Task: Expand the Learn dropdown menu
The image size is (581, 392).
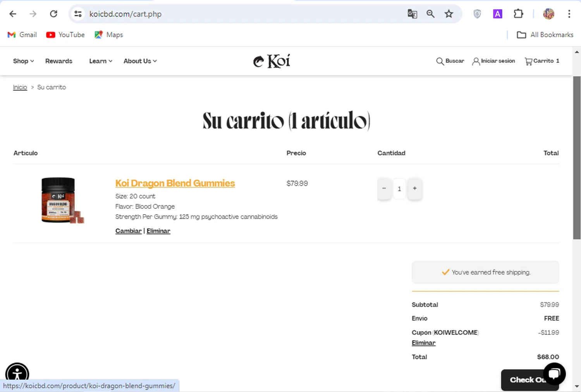Action: pyautogui.click(x=101, y=61)
